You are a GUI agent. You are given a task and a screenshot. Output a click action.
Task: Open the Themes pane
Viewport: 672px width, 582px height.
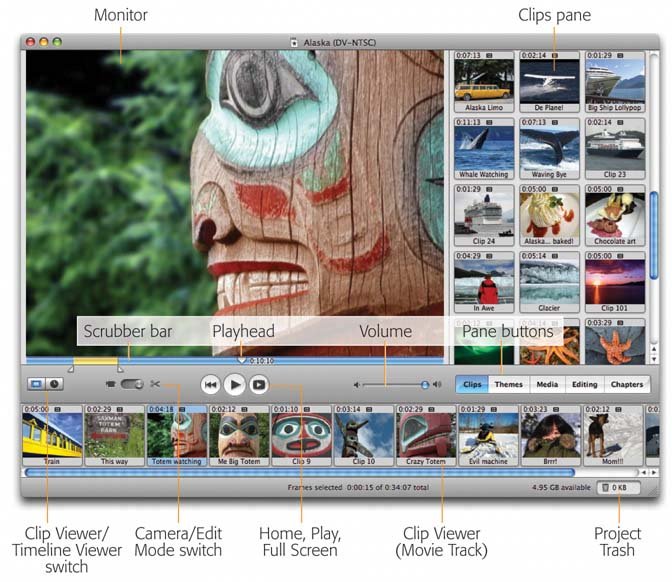508,384
